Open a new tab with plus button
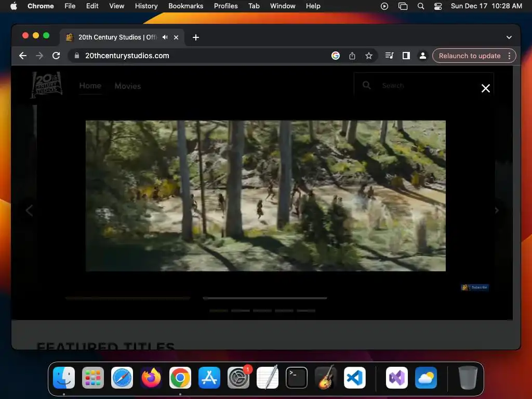Screen dimensions: 532x399 196,37
